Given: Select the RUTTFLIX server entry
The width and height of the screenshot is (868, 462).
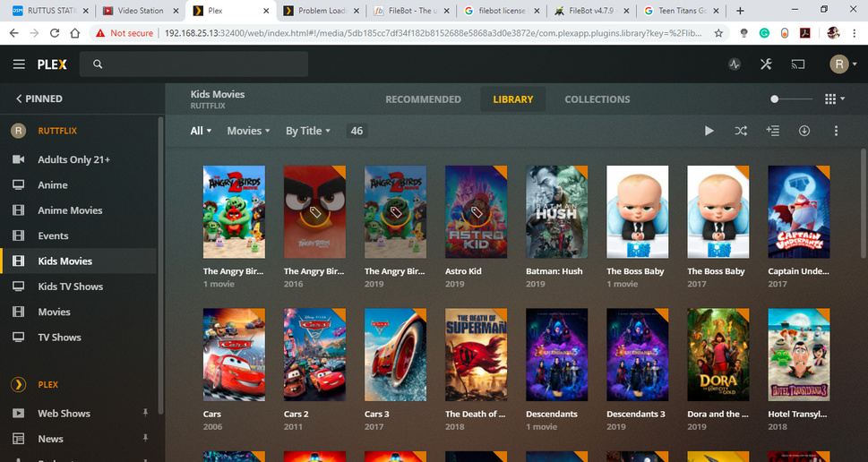Looking at the screenshot, I should (x=57, y=131).
